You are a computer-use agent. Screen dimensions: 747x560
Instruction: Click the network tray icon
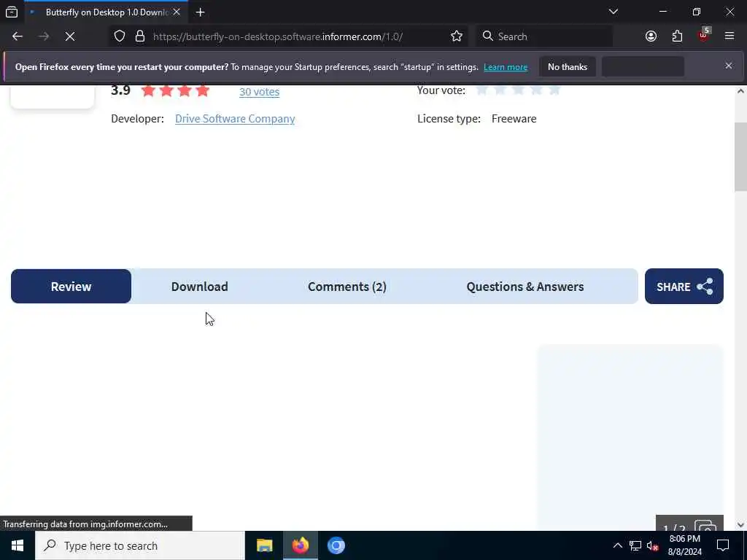tap(635, 545)
